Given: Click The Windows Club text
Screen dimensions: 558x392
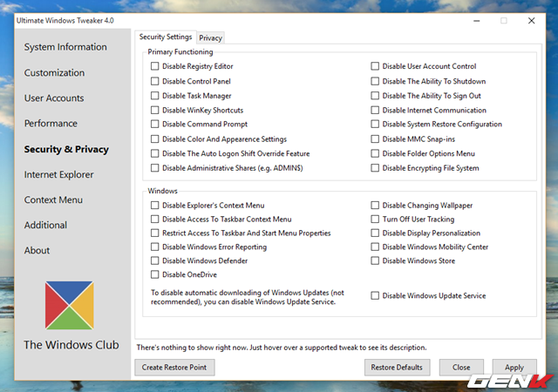Looking at the screenshot, I should coord(71,345).
